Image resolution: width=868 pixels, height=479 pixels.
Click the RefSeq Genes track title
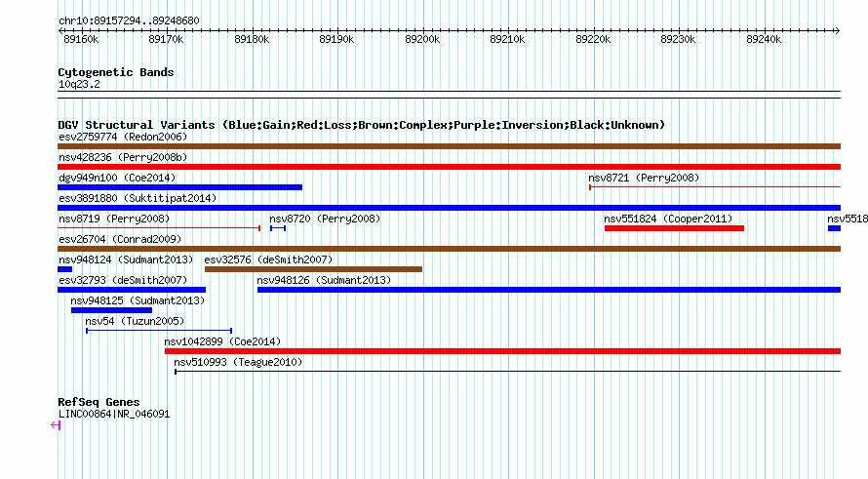(99, 402)
